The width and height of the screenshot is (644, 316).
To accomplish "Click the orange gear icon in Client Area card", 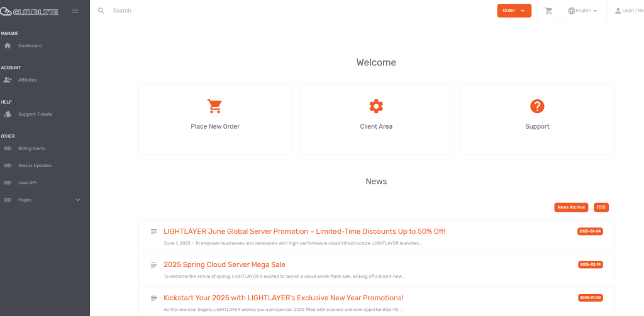I will coord(376,106).
